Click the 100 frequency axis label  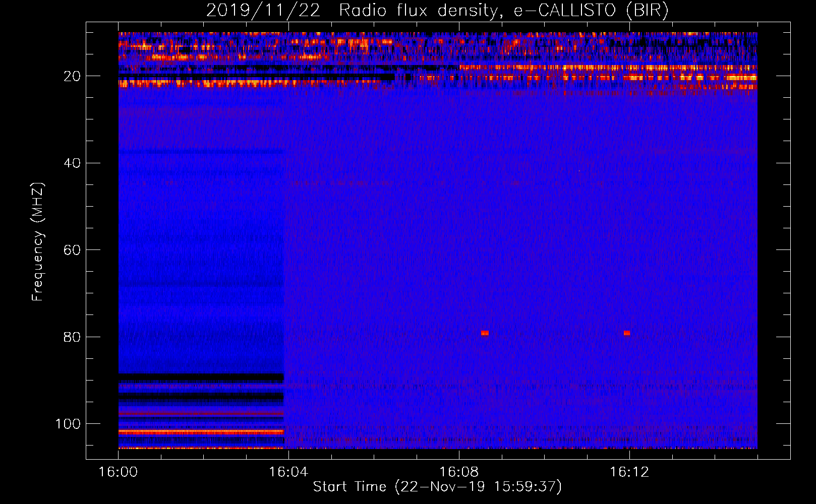68,424
